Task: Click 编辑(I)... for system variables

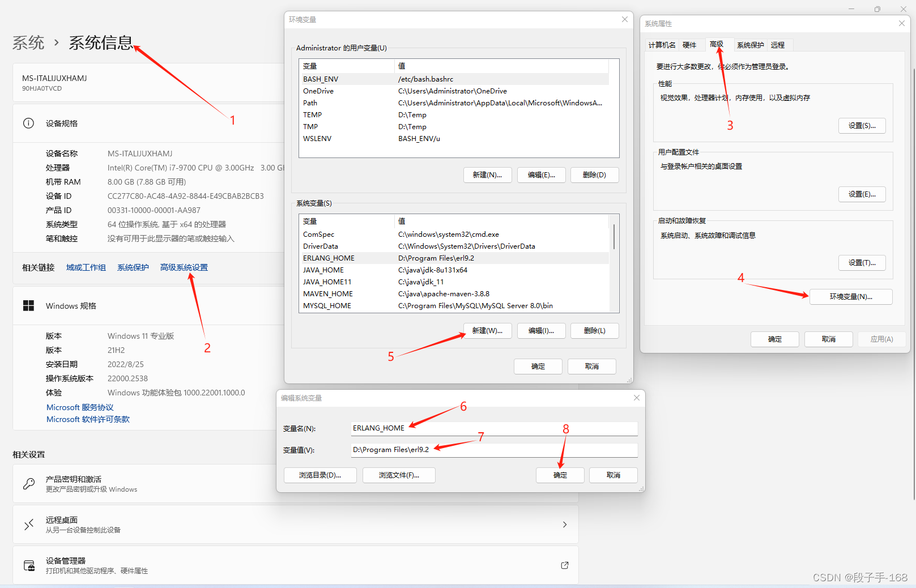Action: point(541,331)
